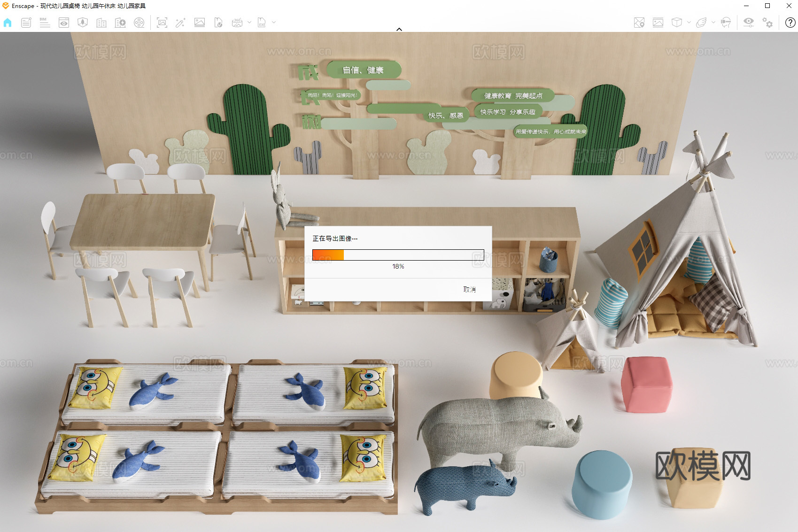
Task: Enable the VR headset mode
Action: click(x=726, y=23)
